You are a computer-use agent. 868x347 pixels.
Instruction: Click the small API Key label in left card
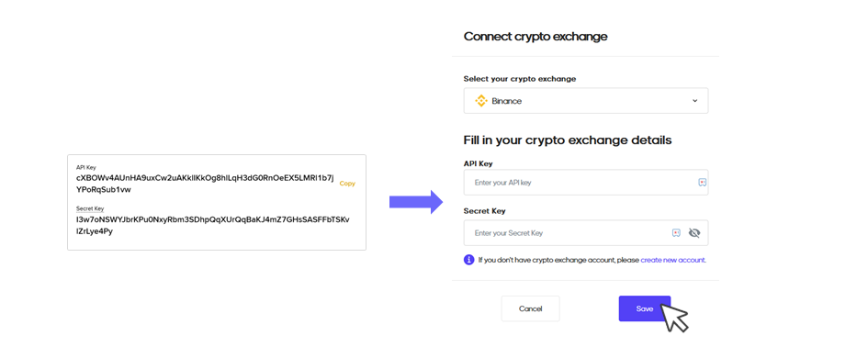(x=85, y=166)
